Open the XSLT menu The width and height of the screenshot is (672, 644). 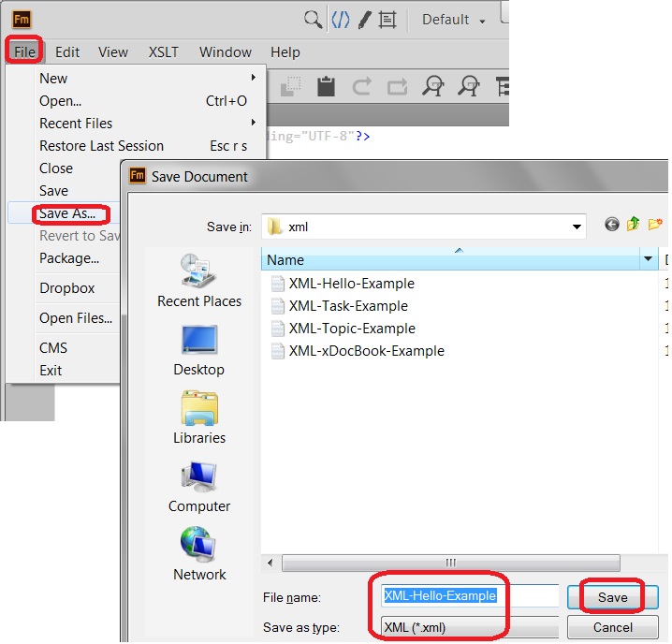click(x=163, y=51)
